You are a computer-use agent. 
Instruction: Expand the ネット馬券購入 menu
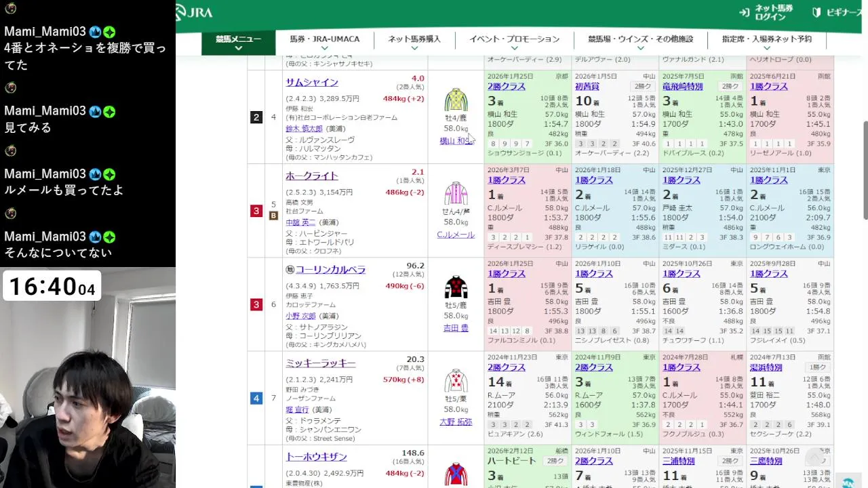coord(414,43)
